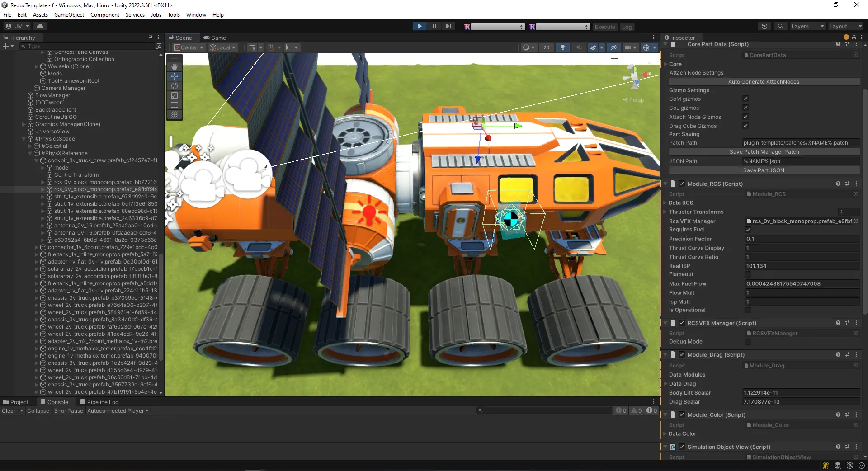Expand Graphics Manager(Clone) node
Screen dimensions: 868x471
pos(24,124)
